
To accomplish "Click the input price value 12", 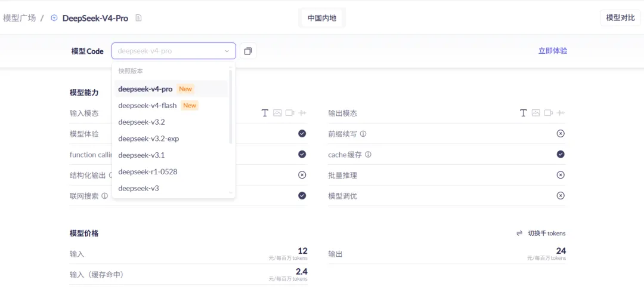I will pyautogui.click(x=303, y=251).
